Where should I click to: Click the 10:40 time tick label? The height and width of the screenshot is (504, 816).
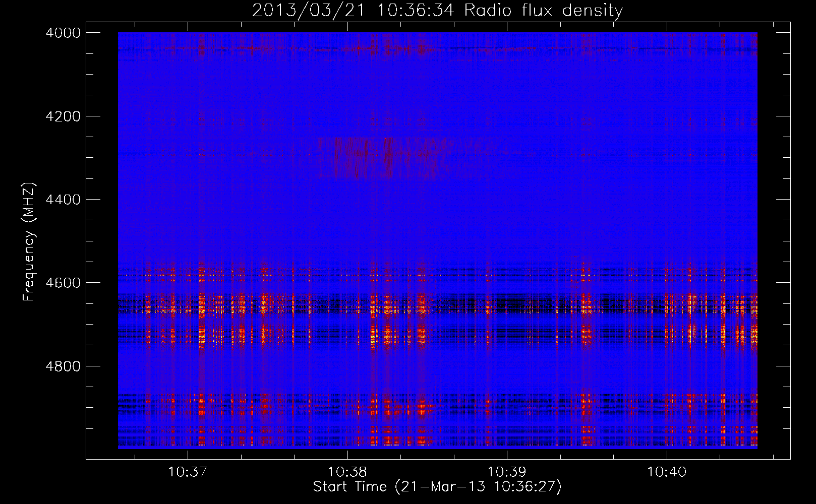[667, 472]
